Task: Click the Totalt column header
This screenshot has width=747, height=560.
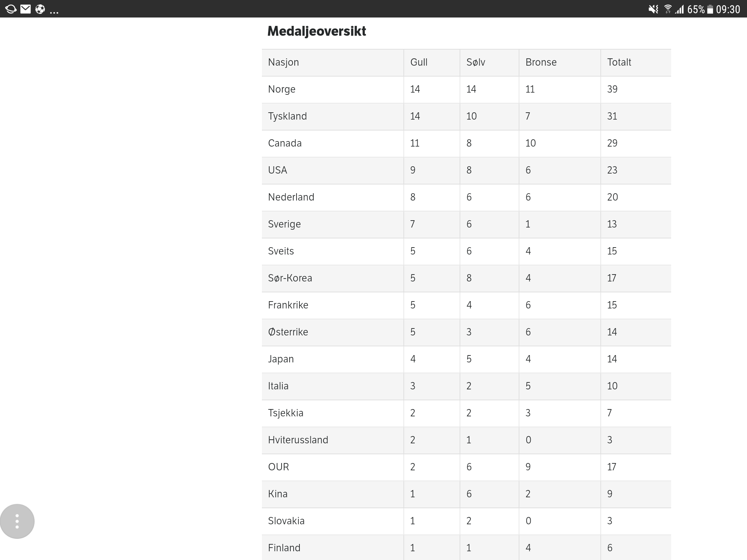Action: [x=619, y=62]
